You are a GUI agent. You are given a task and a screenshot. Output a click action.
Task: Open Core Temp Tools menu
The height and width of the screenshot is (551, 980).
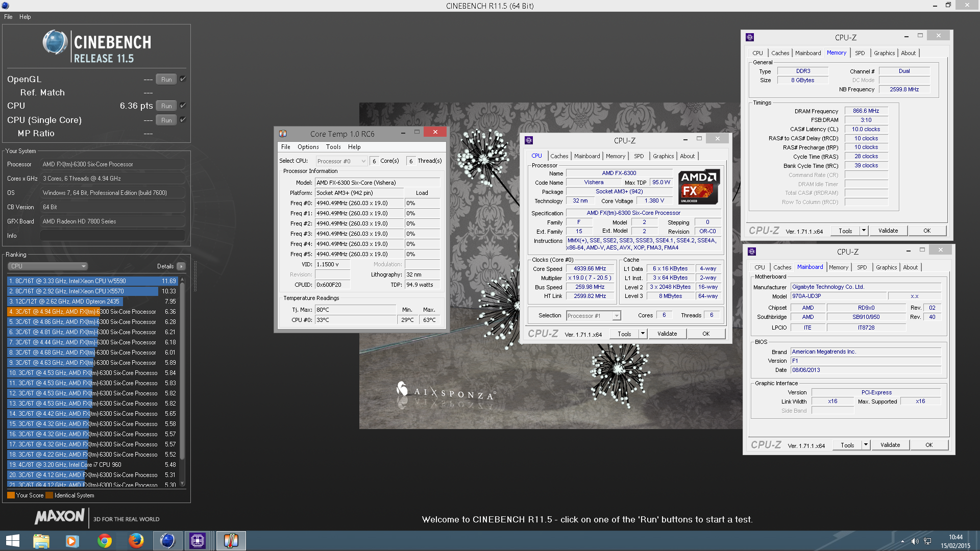[333, 147]
